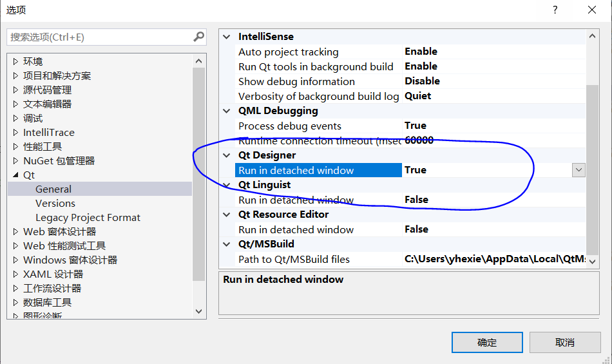Click the 确定 button

(x=487, y=343)
